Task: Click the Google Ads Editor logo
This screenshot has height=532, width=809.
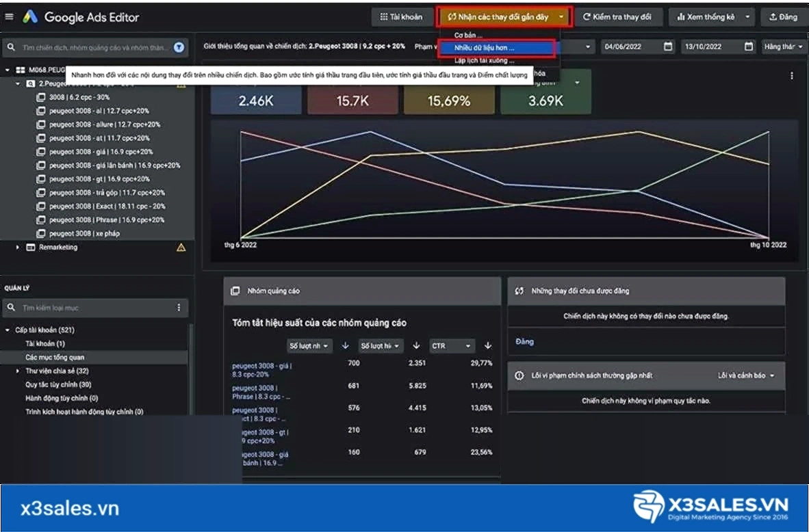Action: (x=30, y=17)
